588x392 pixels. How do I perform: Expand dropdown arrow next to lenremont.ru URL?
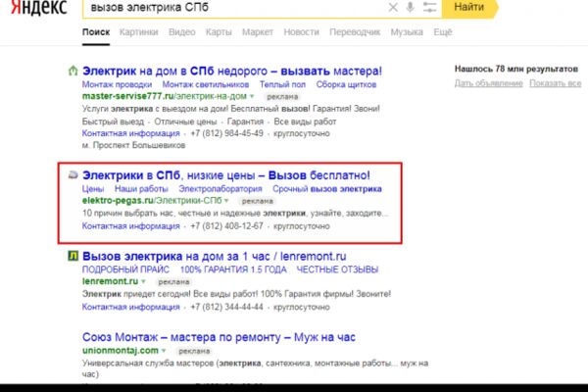(143, 281)
